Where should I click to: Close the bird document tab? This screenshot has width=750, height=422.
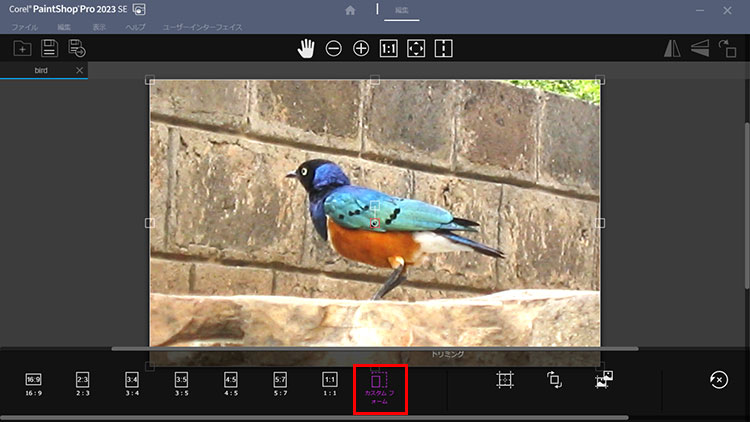(x=80, y=71)
